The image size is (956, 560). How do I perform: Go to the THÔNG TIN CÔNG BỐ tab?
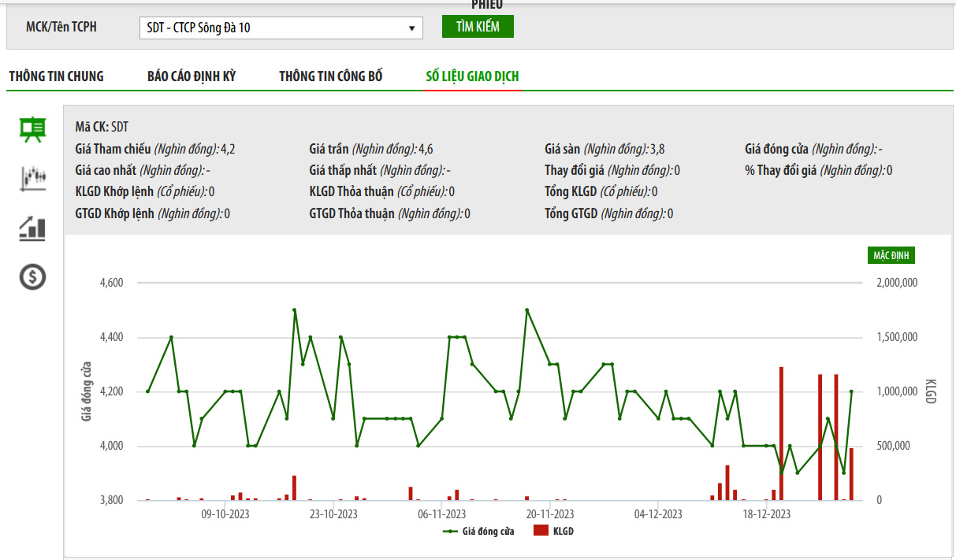(331, 76)
